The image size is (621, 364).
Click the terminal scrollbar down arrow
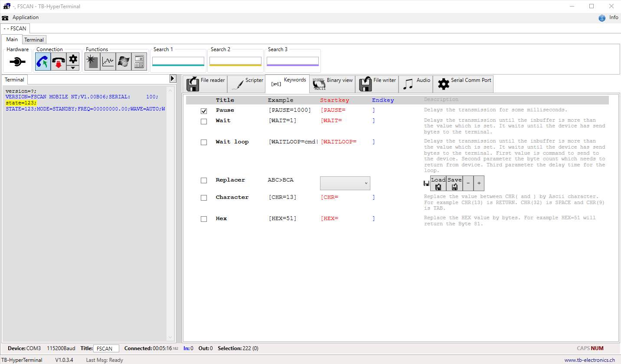[x=170, y=338]
